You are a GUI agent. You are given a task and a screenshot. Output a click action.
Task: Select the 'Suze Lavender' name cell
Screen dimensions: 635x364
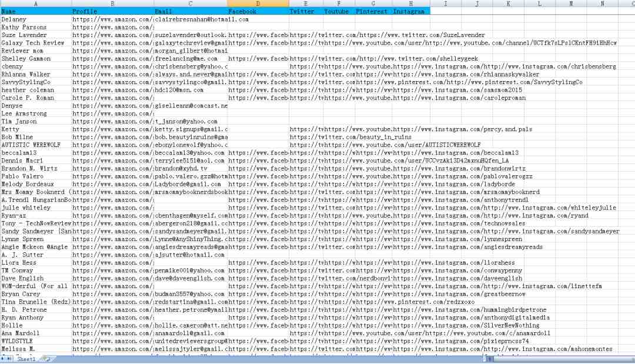(x=36, y=35)
